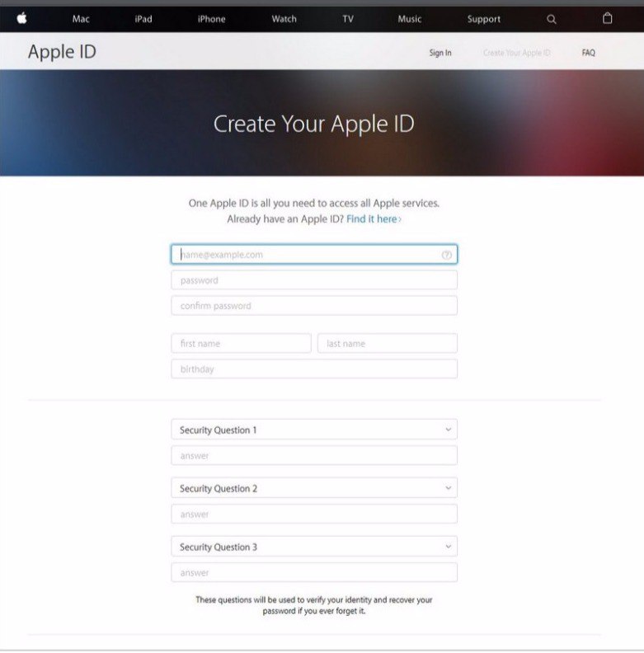Follow the 'Find it here' link

374,219
